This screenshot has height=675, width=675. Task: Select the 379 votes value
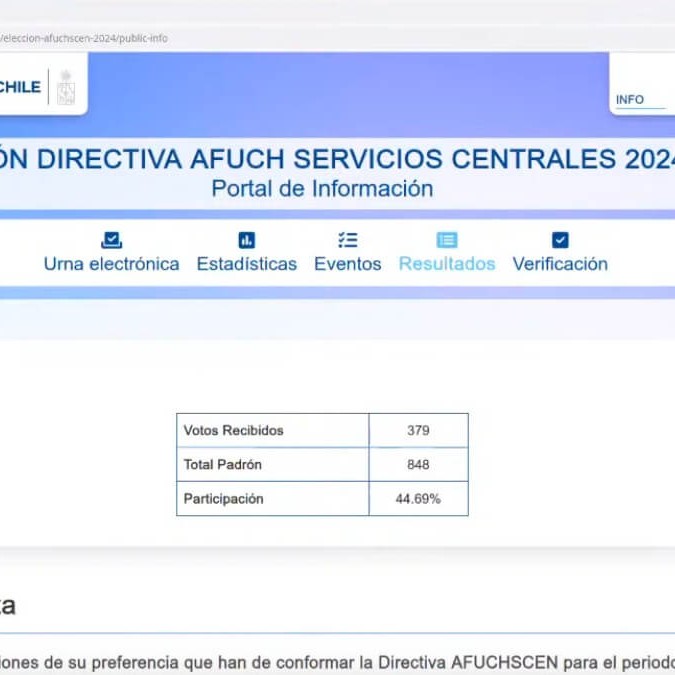point(418,430)
